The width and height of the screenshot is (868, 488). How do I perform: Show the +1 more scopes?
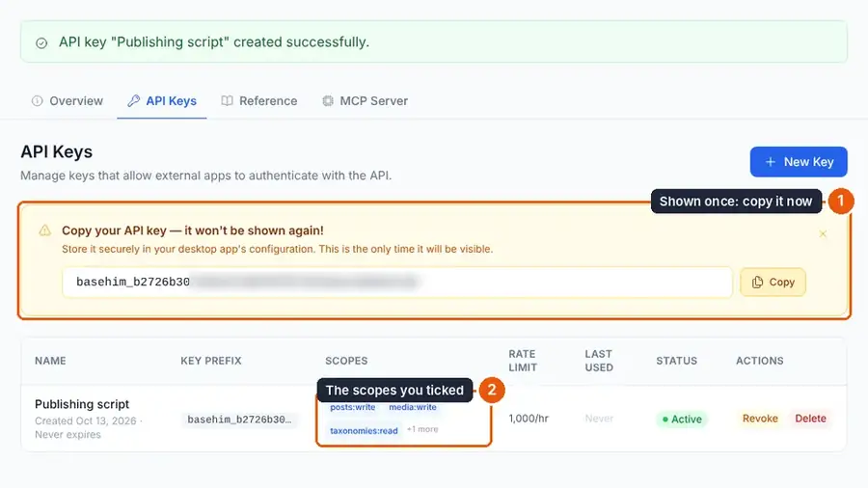[x=422, y=429]
